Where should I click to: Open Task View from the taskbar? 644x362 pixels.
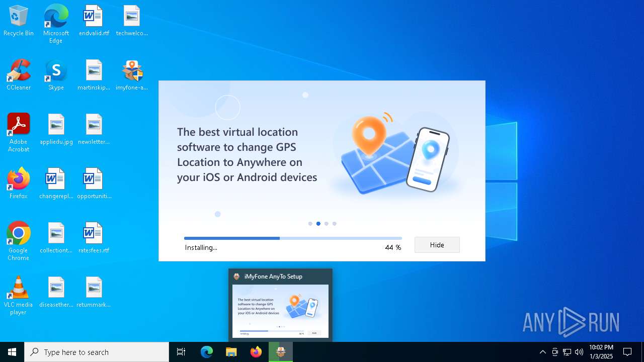pyautogui.click(x=181, y=352)
